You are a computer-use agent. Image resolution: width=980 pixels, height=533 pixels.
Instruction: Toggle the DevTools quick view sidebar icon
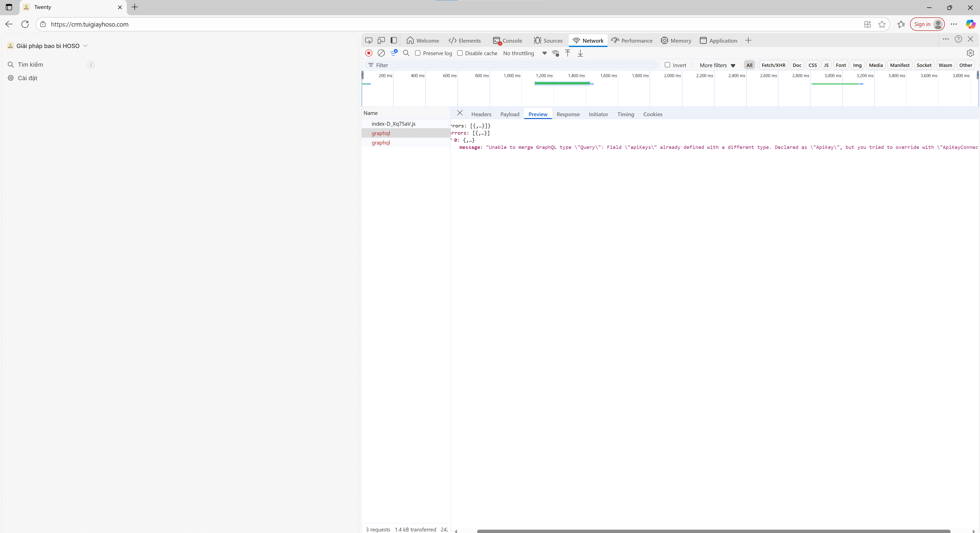(394, 40)
